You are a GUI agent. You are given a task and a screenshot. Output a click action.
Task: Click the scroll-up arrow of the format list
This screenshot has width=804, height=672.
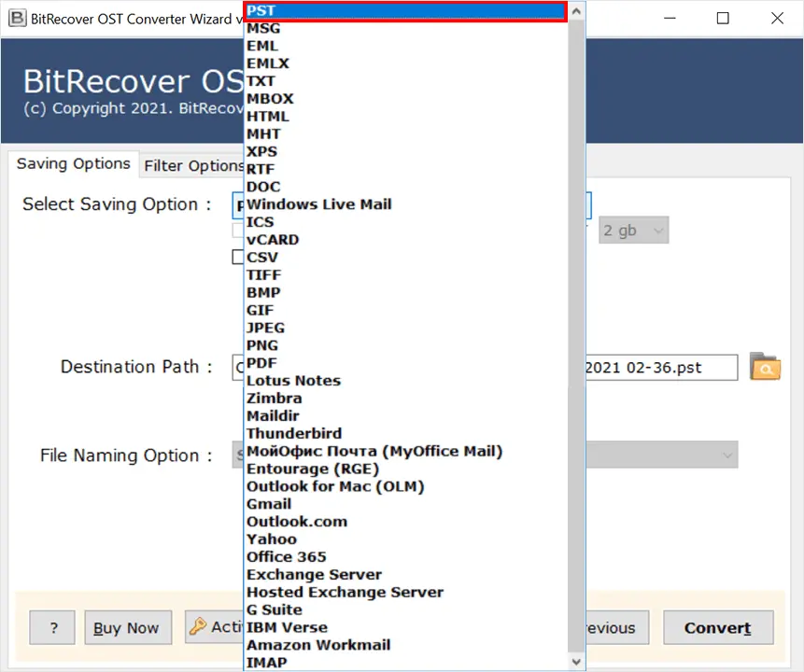tap(575, 9)
